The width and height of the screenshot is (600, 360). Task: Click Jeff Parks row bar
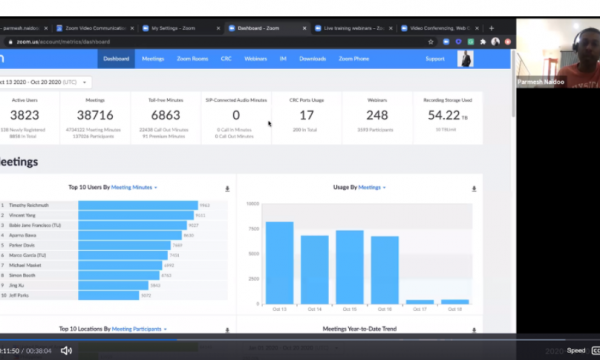(x=108, y=295)
